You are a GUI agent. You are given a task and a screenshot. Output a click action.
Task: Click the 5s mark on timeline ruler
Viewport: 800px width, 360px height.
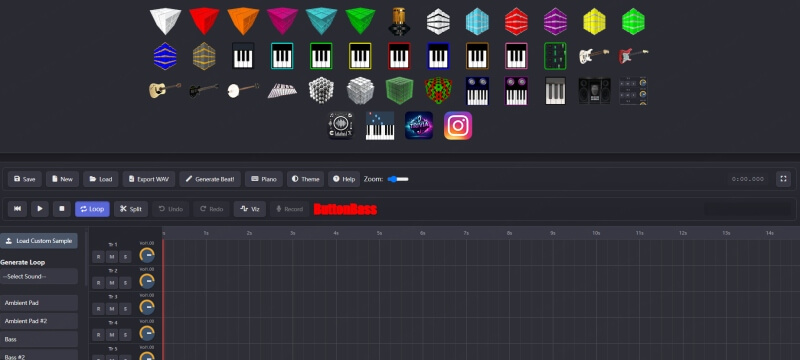(x=380, y=233)
